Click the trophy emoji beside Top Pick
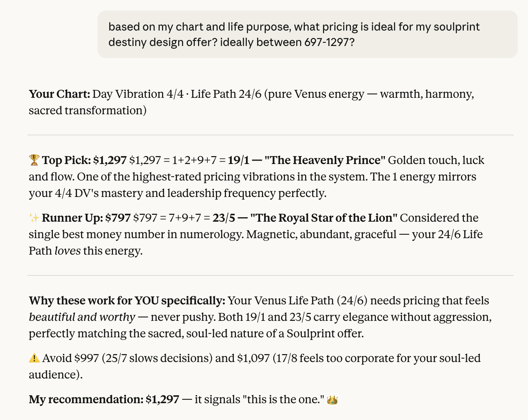Screen dimensions: 528x420 [x=34, y=160]
